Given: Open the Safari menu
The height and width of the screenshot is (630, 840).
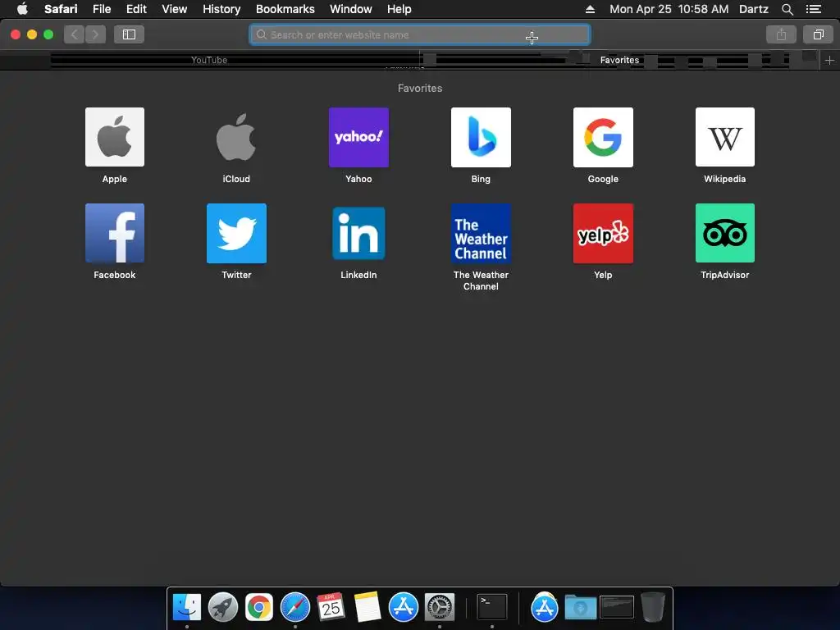Looking at the screenshot, I should point(61,9).
